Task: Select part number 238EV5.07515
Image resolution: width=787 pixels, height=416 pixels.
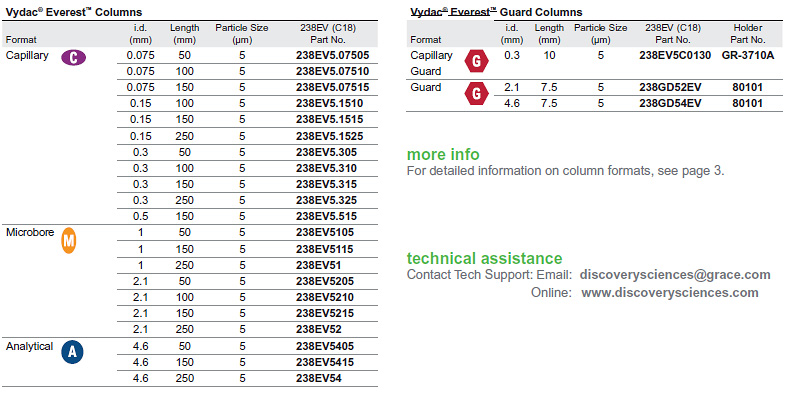Action: pyautogui.click(x=332, y=87)
